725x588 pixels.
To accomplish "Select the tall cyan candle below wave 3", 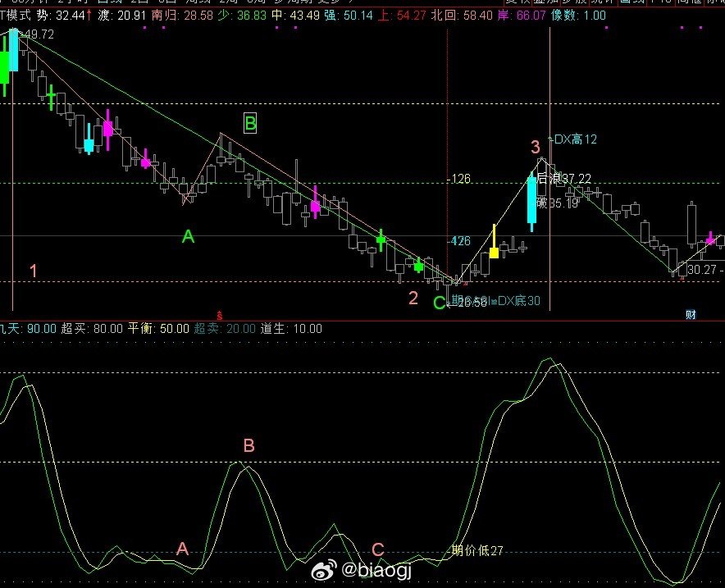I will pyautogui.click(x=532, y=202).
